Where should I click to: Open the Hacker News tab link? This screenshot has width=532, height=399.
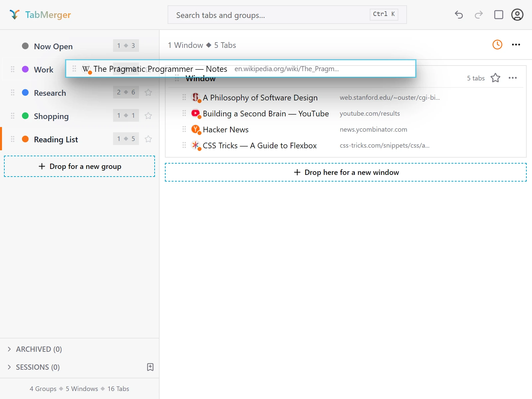pyautogui.click(x=226, y=130)
